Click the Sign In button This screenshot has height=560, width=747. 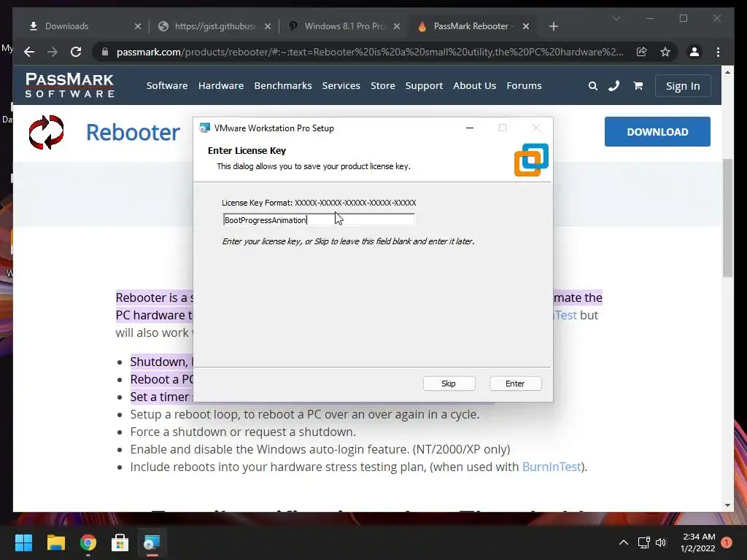(x=683, y=86)
